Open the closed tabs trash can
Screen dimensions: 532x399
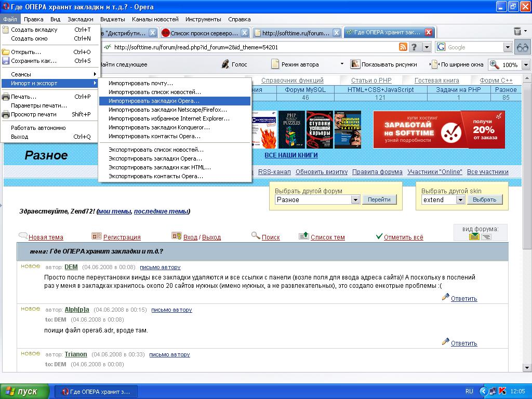(517, 31)
